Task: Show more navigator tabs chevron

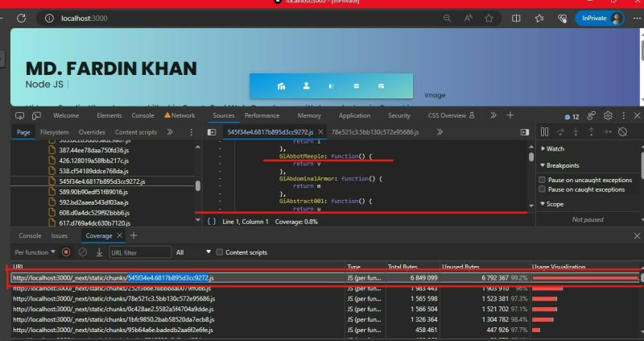Action: pos(170,132)
